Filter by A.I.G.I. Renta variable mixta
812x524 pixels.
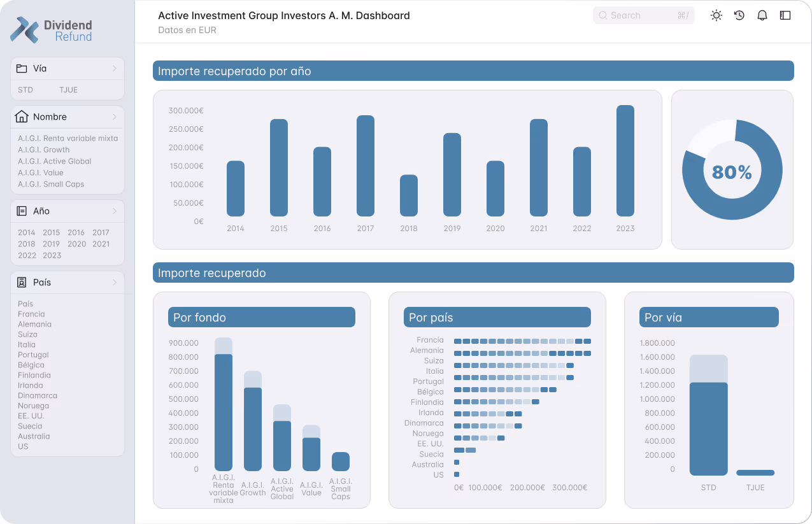click(68, 138)
